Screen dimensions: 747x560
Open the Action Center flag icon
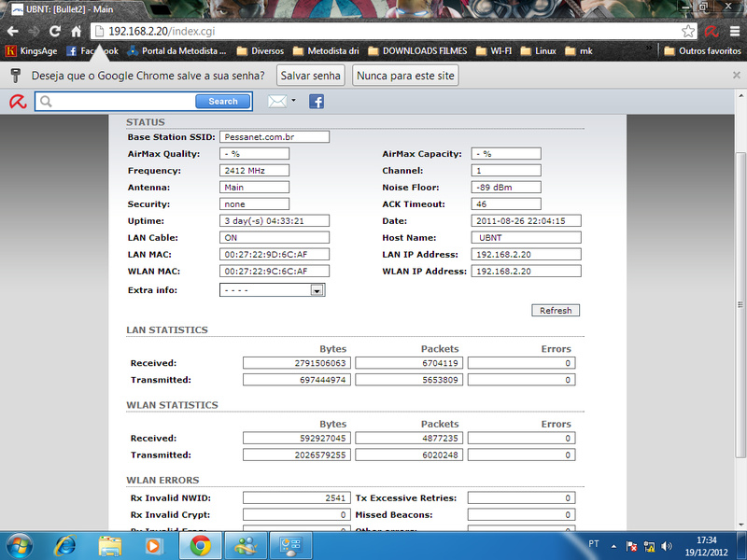pyautogui.click(x=632, y=546)
